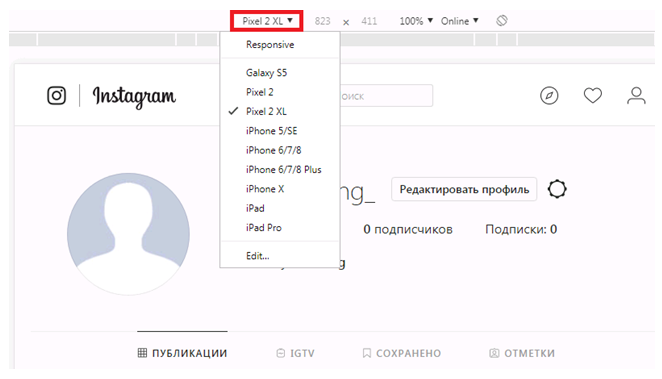Screen dimensions: 662x379
Task: Switch to the СОХРАНЕНО tab
Action: pos(402,353)
